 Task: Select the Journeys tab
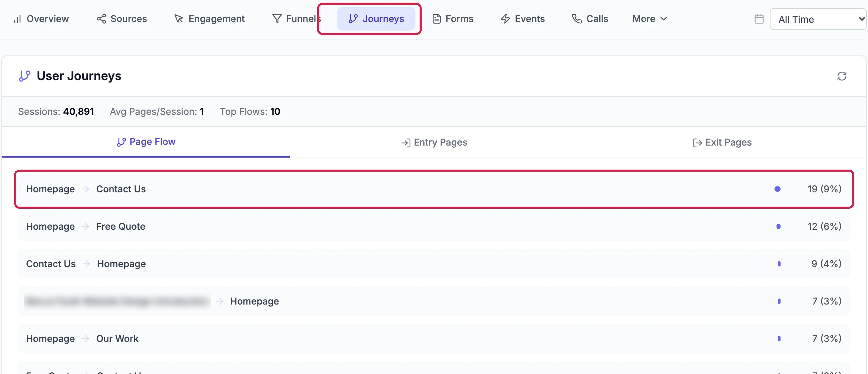tap(376, 19)
